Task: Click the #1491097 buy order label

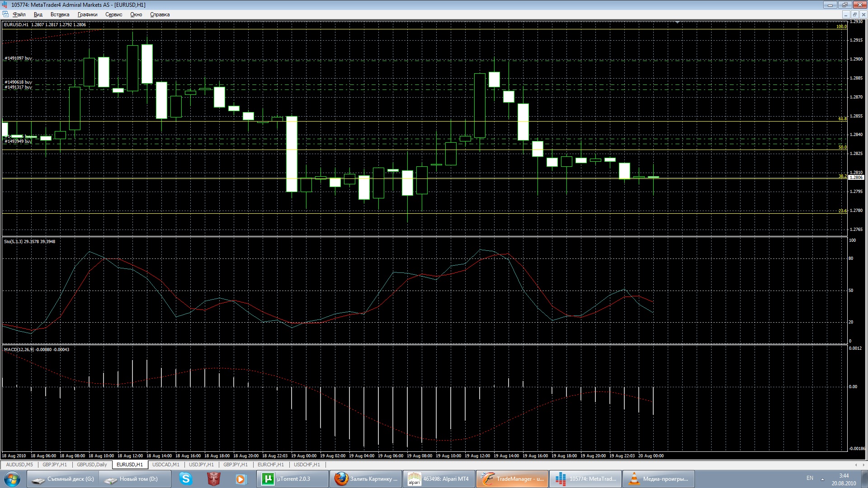Action: 18,58
